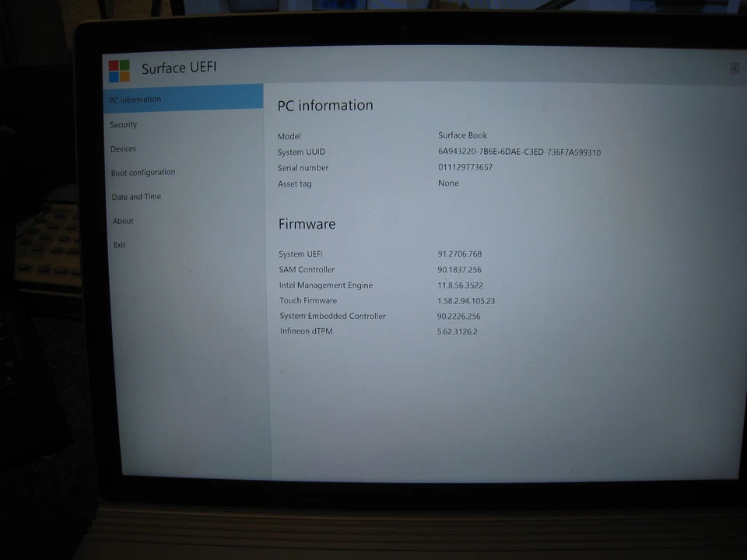Select the Infineon dTPM firmware entry
The image size is (747, 560).
(457, 331)
